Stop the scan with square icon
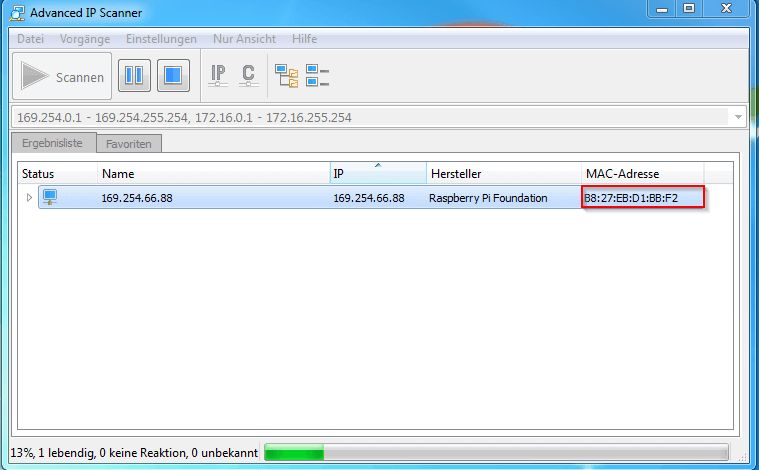This screenshot has height=470, width=759. click(x=173, y=76)
